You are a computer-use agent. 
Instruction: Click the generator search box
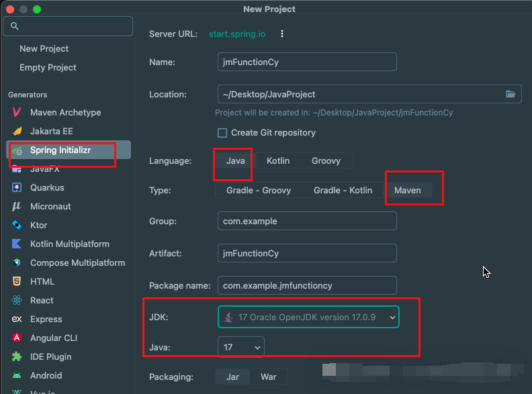[x=68, y=26]
